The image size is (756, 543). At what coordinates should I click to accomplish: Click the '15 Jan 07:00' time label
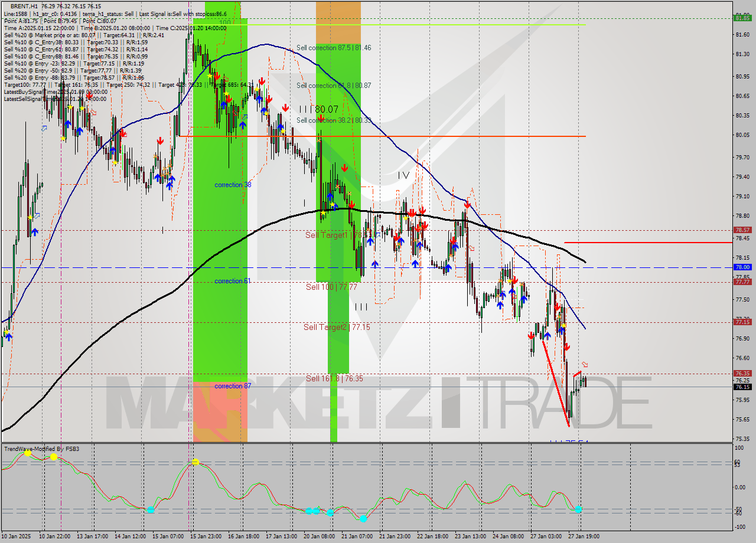tap(167, 537)
